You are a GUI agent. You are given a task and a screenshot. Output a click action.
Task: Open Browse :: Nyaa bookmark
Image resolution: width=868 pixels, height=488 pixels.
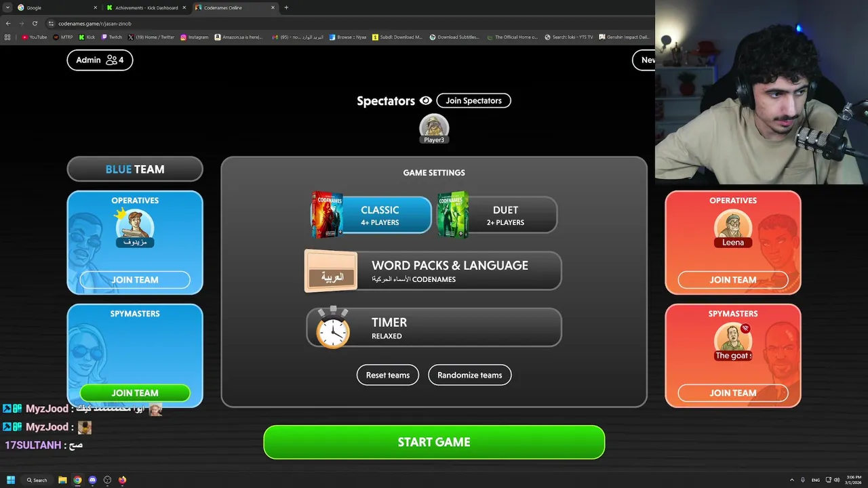(x=348, y=37)
